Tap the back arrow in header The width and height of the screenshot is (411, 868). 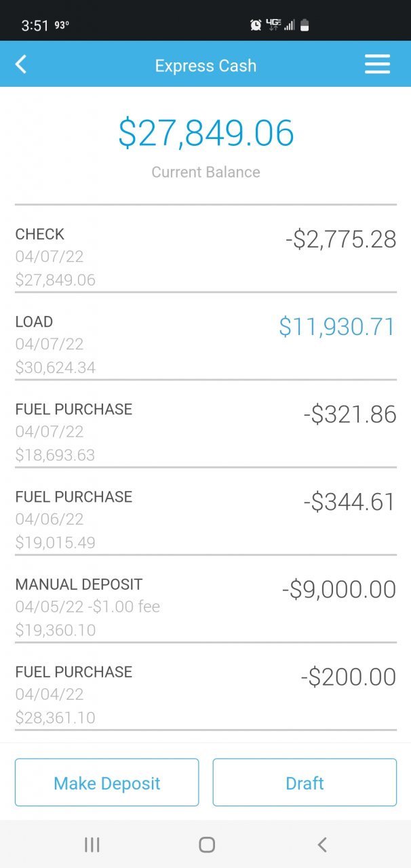coord(21,65)
